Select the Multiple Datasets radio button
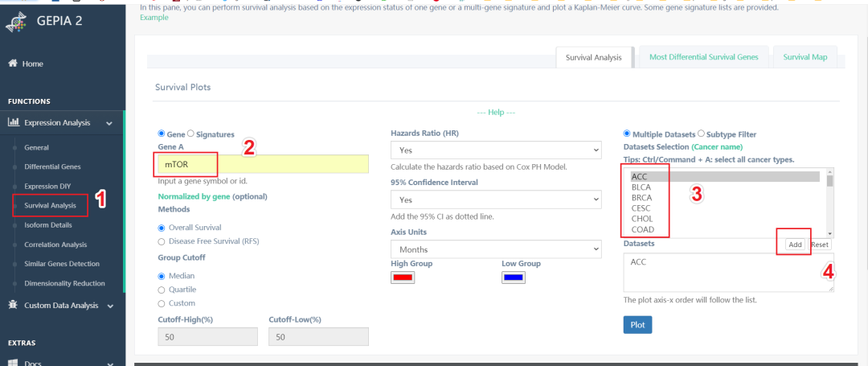The height and width of the screenshot is (366, 868). click(627, 134)
